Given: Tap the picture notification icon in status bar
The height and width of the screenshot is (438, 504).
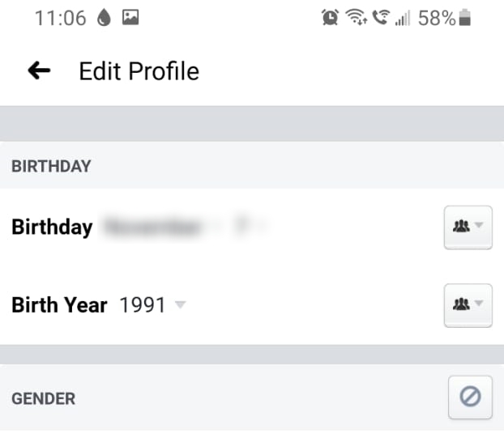Looking at the screenshot, I should (x=130, y=19).
